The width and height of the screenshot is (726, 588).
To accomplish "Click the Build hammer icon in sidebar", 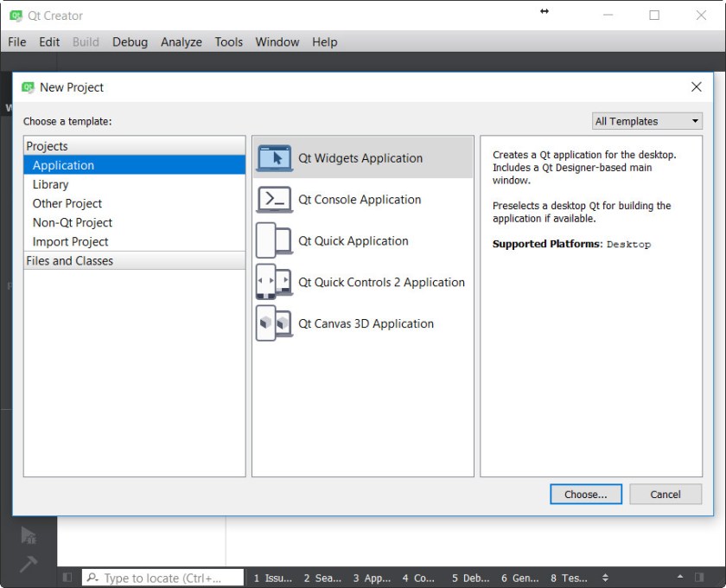I will pyautogui.click(x=29, y=564).
